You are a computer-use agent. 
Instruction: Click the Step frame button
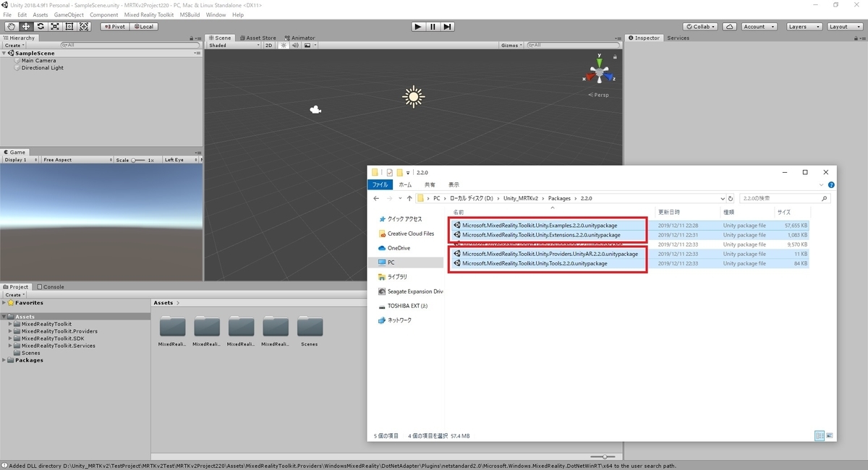pos(448,26)
